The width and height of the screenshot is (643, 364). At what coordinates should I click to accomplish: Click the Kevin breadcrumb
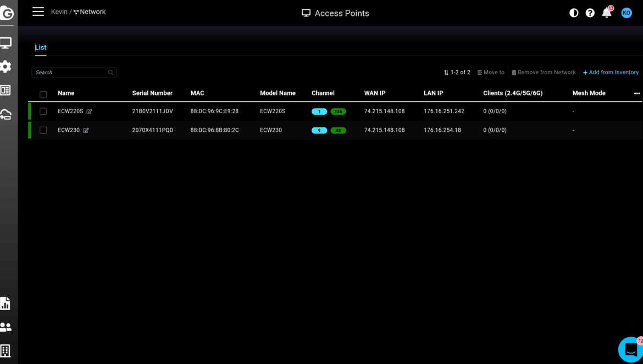point(59,12)
